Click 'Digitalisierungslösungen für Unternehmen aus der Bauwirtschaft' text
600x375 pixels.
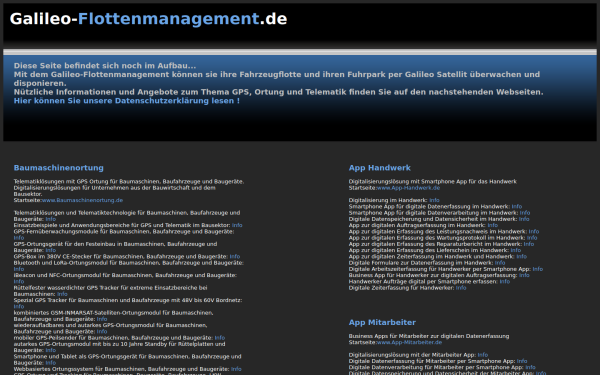[115, 191]
